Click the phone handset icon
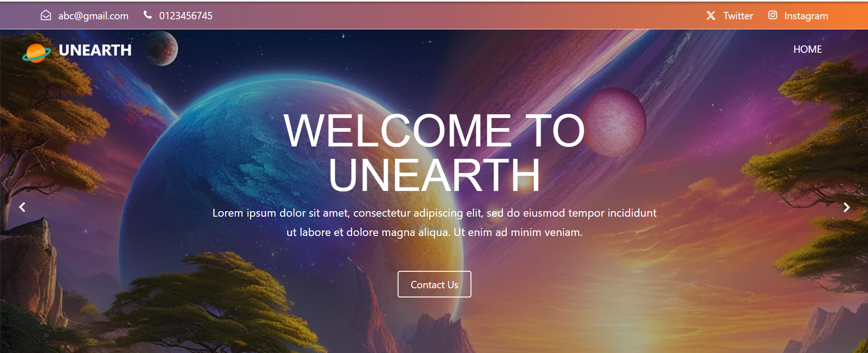The width and height of the screenshot is (868, 353). 148,15
